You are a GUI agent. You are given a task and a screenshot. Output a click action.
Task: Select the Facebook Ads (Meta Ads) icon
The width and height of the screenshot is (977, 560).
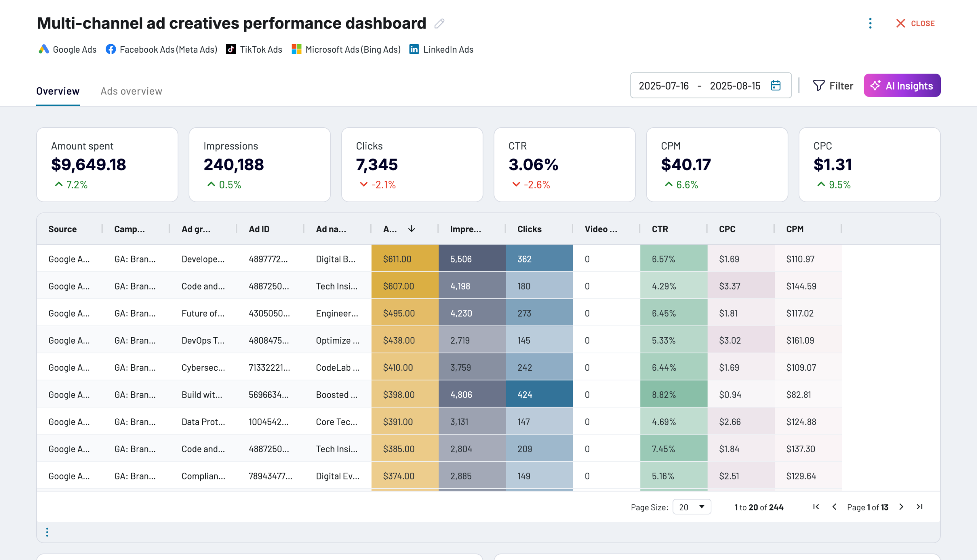(110, 49)
